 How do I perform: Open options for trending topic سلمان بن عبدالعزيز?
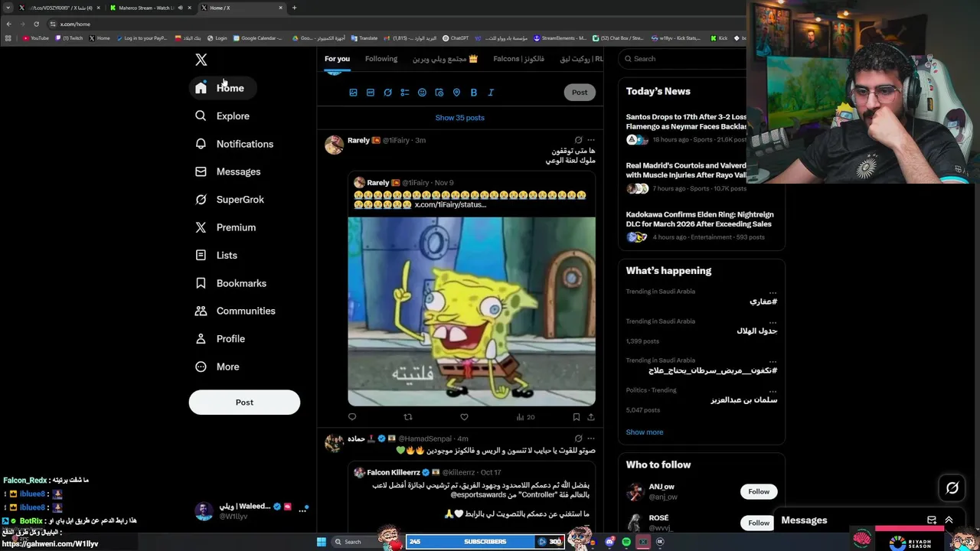[773, 391]
